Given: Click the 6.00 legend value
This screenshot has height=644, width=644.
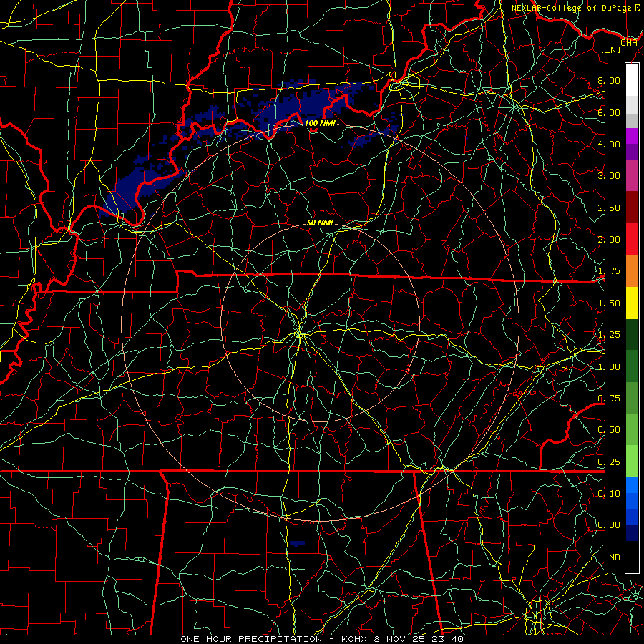Looking at the screenshot, I should [x=609, y=112].
